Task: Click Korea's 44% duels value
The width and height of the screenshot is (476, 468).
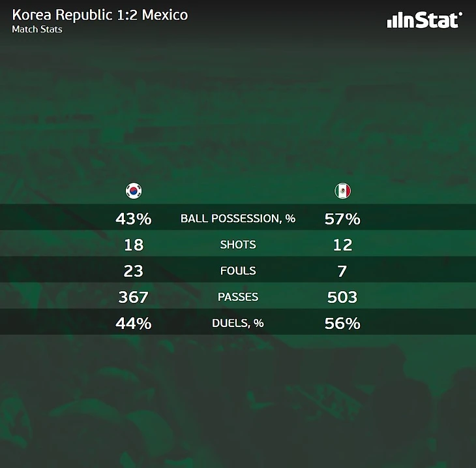Action: click(x=134, y=323)
